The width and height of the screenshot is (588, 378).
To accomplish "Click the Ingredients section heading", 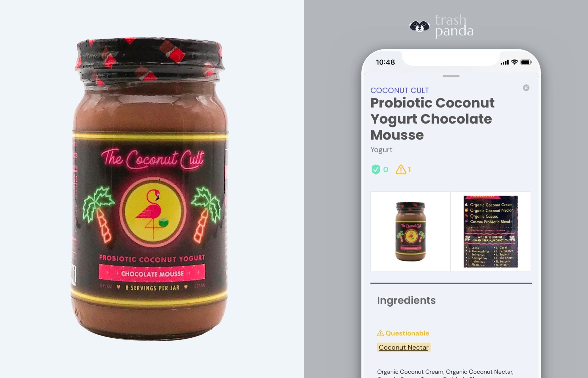I will coord(406,300).
